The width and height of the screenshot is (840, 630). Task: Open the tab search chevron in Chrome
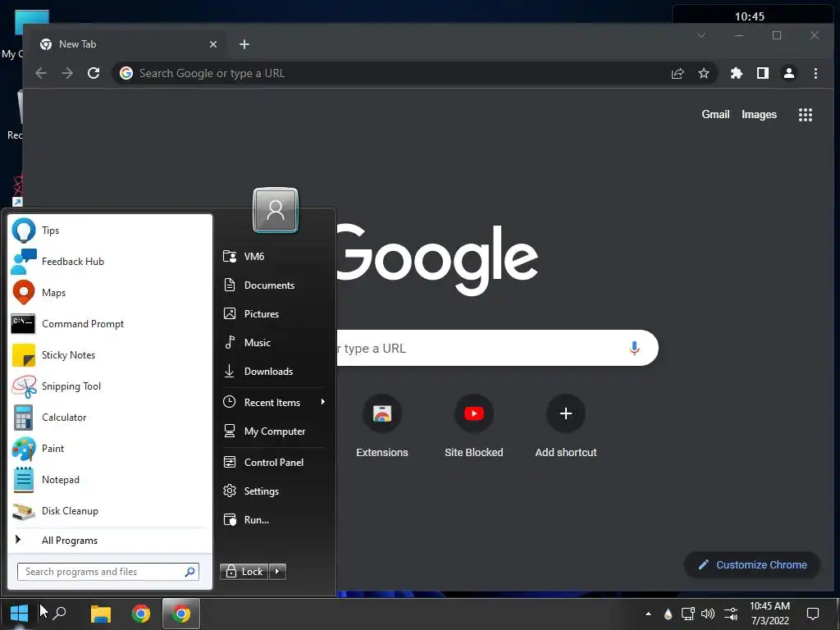(701, 35)
